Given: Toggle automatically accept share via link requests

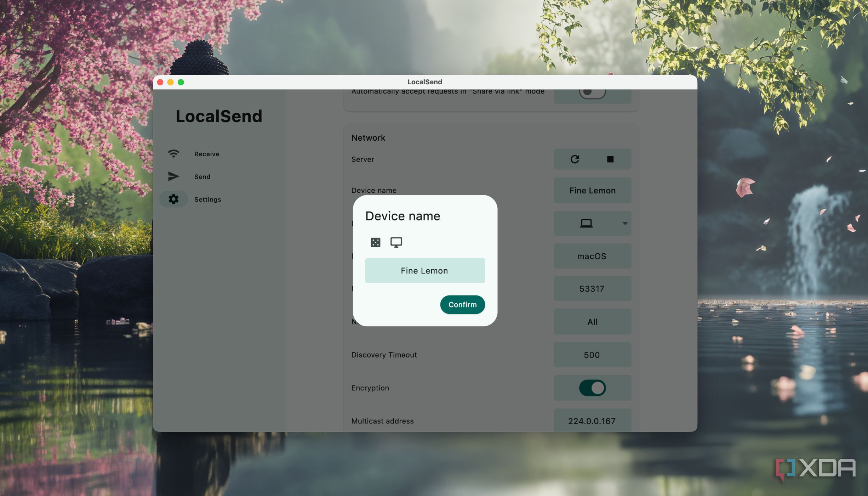Looking at the screenshot, I should 592,93.
